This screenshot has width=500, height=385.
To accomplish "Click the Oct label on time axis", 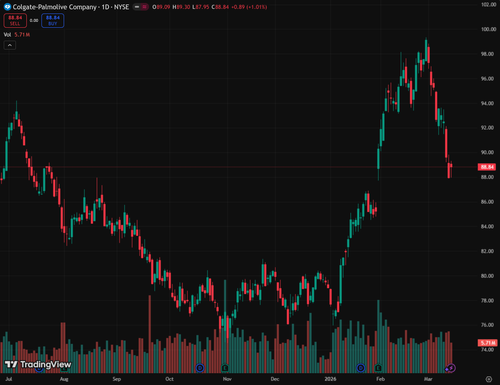I will [x=169, y=379].
